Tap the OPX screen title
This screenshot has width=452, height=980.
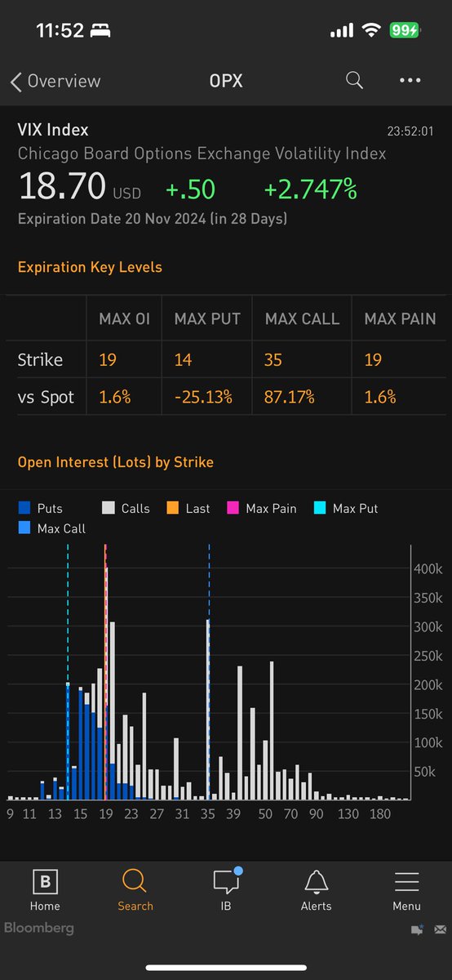(226, 81)
